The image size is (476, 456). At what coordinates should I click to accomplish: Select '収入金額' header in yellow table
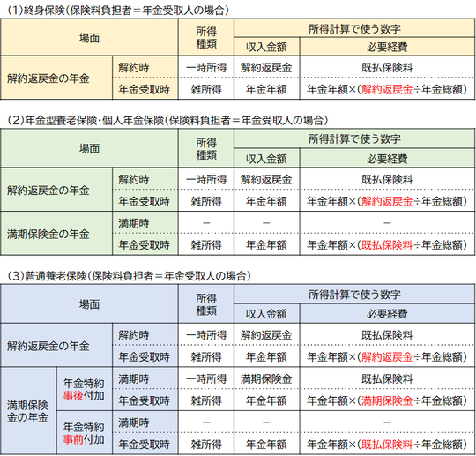point(266,47)
